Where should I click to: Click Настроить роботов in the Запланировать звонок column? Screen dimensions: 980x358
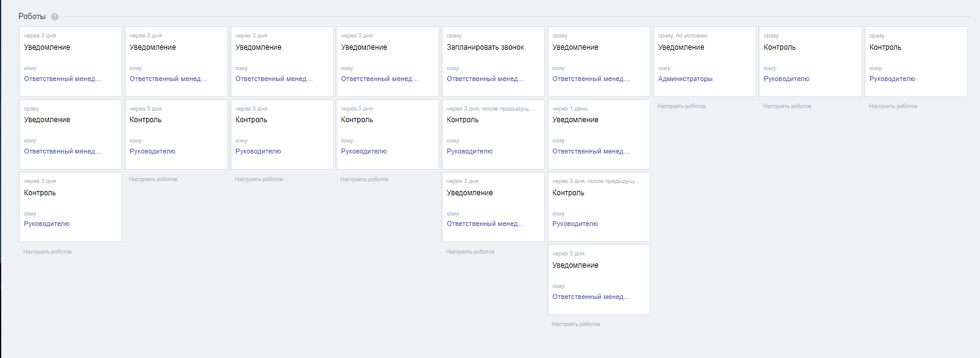tap(470, 252)
